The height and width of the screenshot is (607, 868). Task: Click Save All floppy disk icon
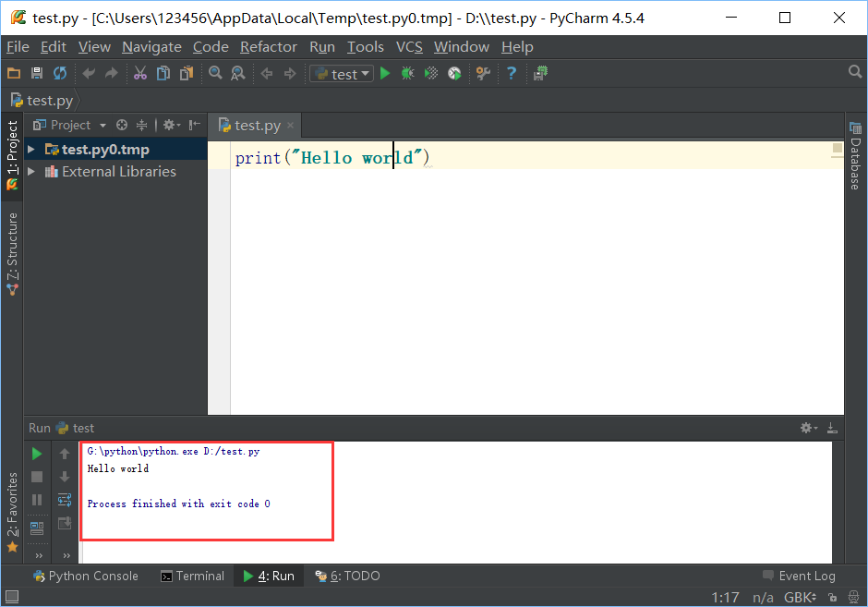pos(37,73)
